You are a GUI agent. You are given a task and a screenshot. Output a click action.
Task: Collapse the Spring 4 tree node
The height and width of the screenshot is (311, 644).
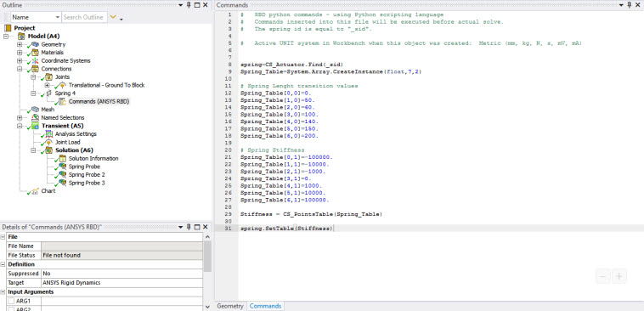tap(33, 93)
